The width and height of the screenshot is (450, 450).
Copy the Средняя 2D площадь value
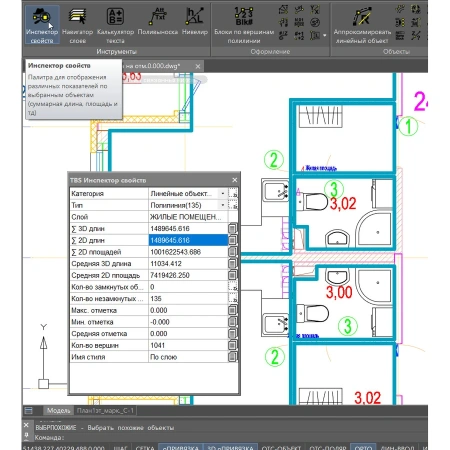point(233,275)
